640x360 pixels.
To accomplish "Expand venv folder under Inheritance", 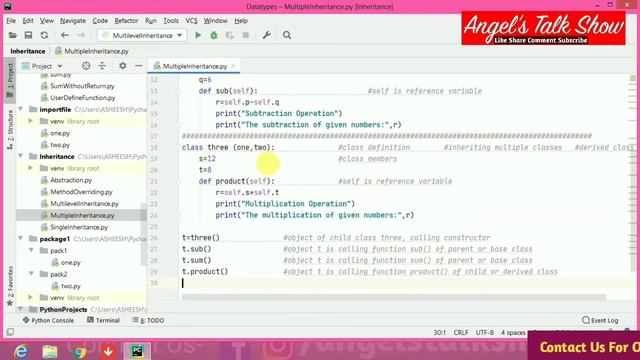I will pos(30,168).
